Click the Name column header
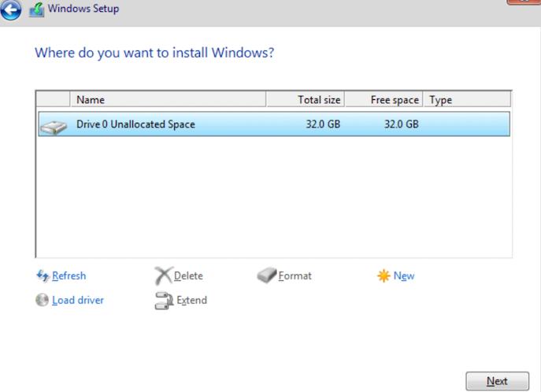Viewport: 541px width, 392px height. coord(168,100)
